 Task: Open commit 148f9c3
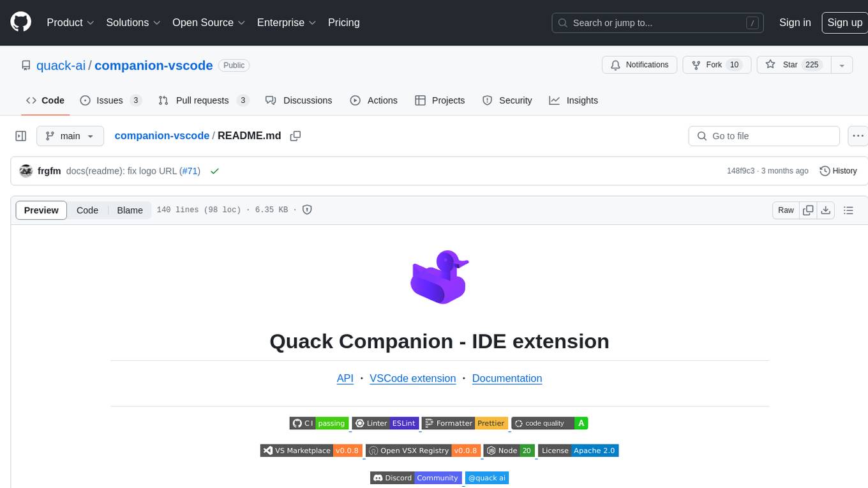tap(740, 171)
